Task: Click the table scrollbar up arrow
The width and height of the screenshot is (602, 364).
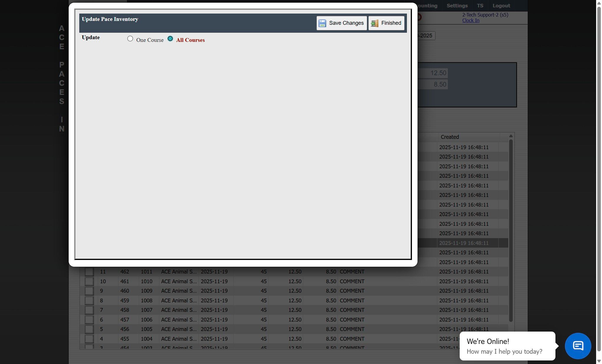Action: pyautogui.click(x=511, y=136)
